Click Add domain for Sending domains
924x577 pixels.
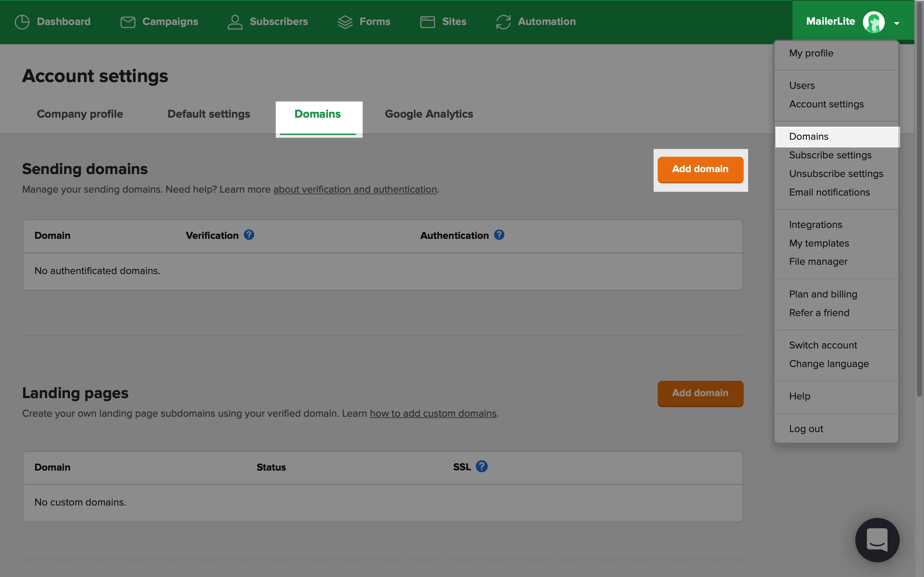point(700,169)
